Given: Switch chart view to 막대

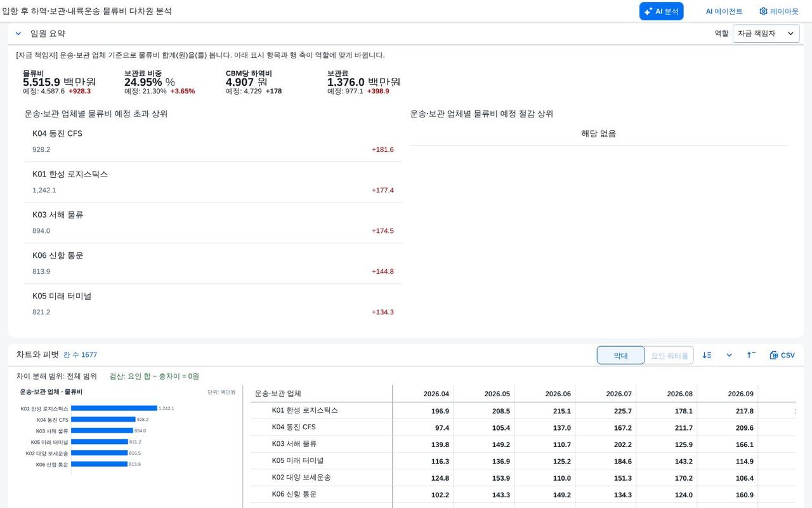Looking at the screenshot, I should 620,356.
